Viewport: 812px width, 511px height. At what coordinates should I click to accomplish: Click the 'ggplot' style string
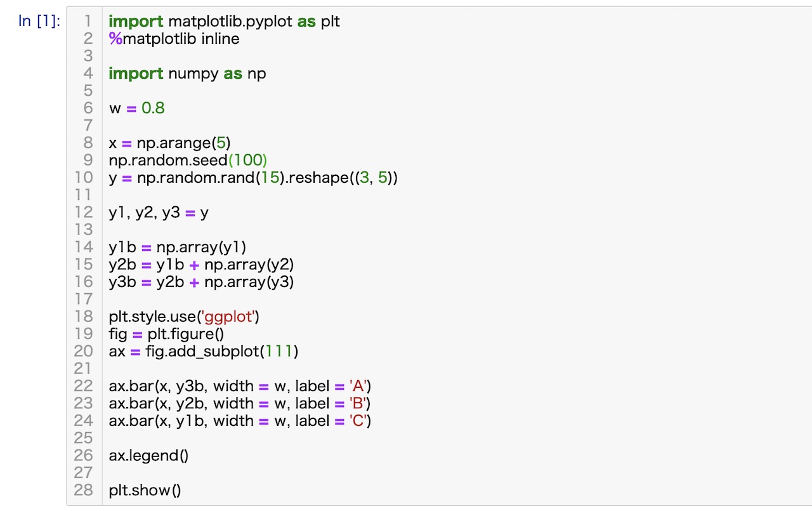(x=228, y=316)
